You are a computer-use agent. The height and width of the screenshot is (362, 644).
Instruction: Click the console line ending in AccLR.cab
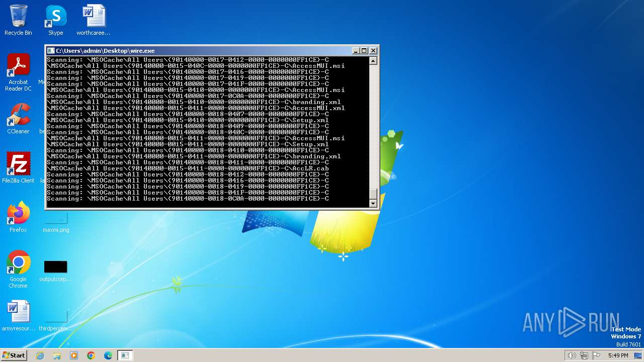[x=188, y=168]
